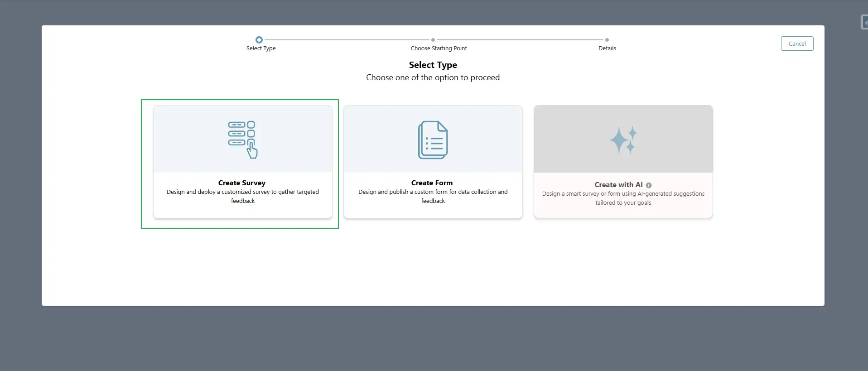Click the progress line between first two steps

point(347,40)
